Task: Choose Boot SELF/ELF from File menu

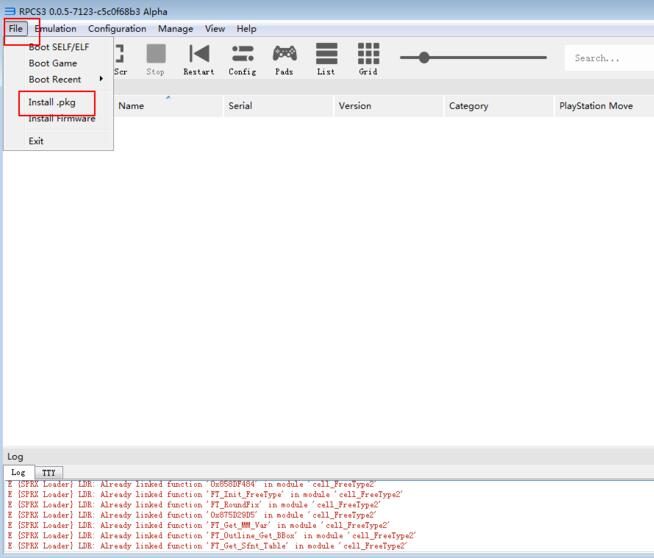Action: point(59,47)
